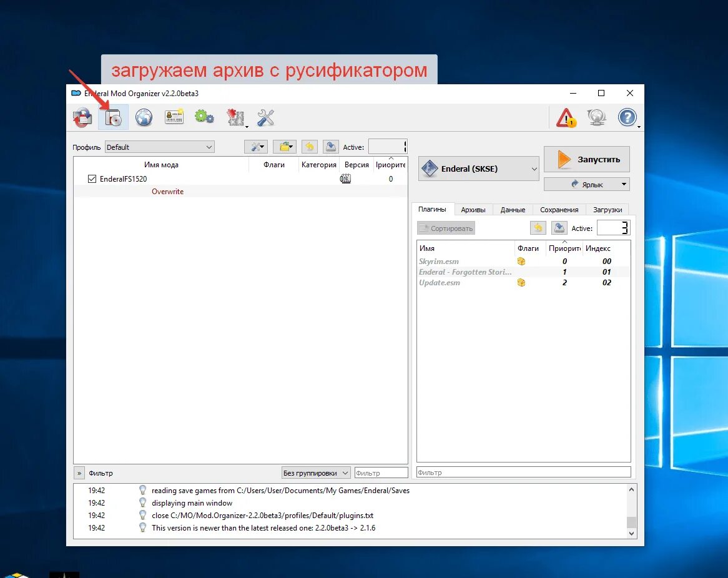The width and height of the screenshot is (728, 578).
Task: Minimize the Mod Organizer window
Action: [573, 93]
